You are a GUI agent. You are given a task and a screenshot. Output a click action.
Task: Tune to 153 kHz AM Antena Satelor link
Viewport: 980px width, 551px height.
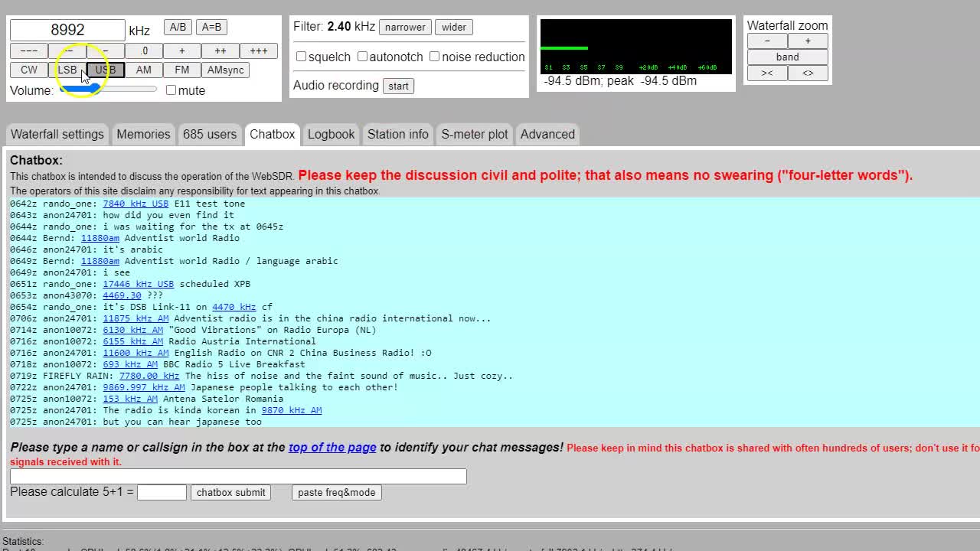tap(130, 399)
